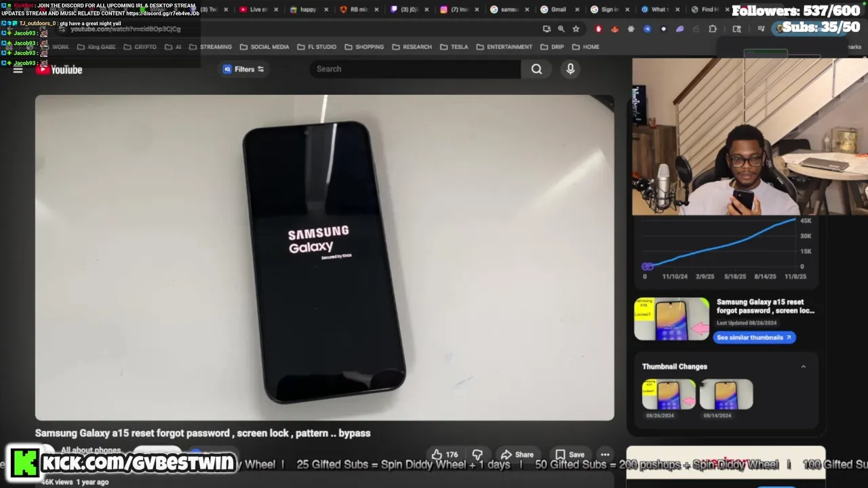Open the TESLA bookmarks folder
This screenshot has height=488, width=868.
coord(454,47)
